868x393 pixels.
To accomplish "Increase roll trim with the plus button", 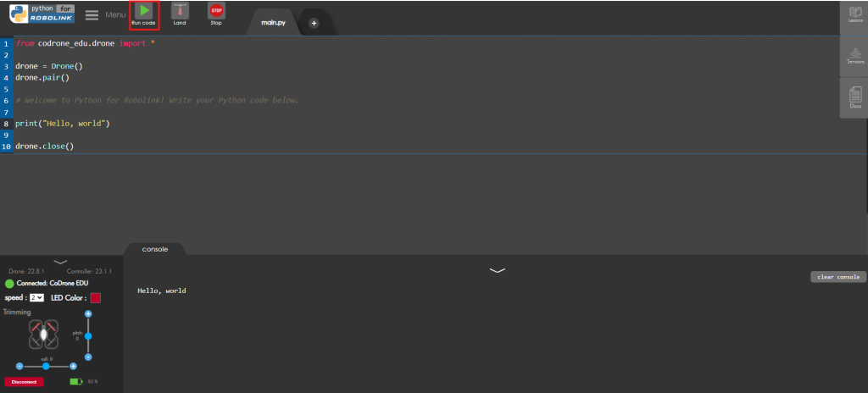I will 74,366.
